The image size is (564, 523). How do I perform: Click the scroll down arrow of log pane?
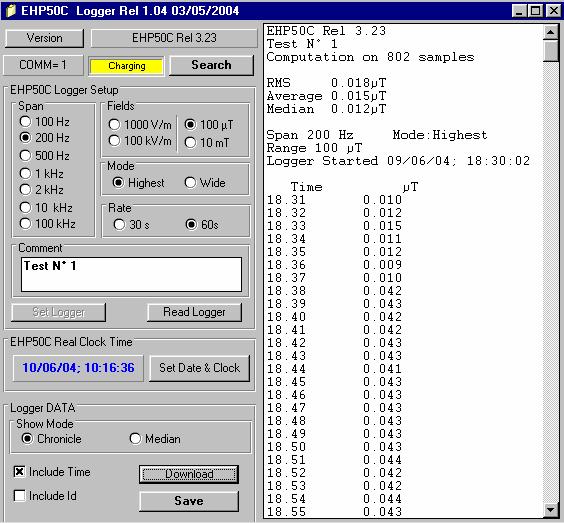click(x=551, y=509)
